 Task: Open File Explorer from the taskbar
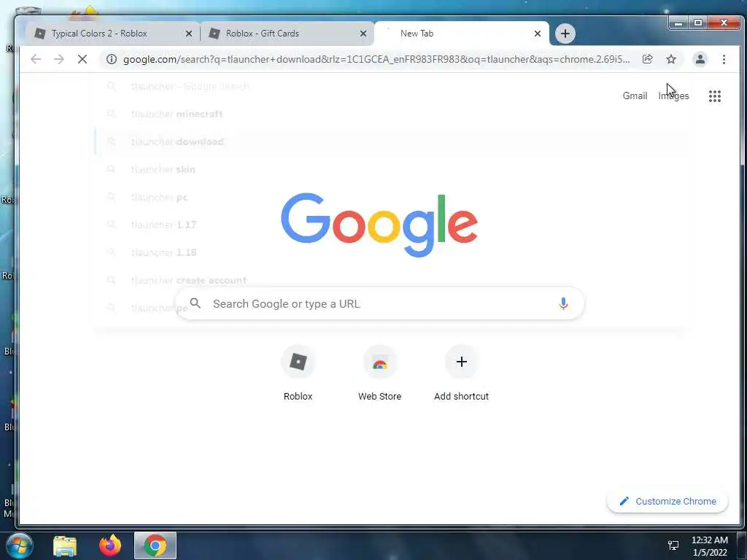click(65, 546)
